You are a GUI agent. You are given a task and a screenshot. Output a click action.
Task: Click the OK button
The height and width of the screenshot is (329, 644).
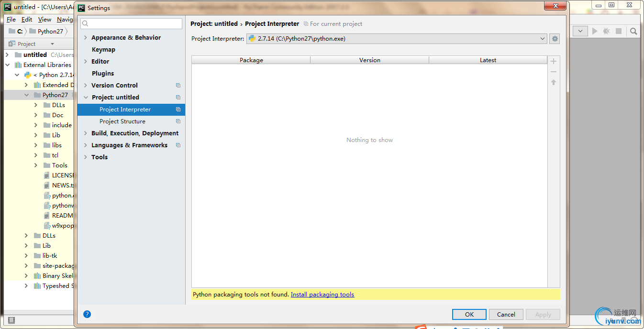469,314
